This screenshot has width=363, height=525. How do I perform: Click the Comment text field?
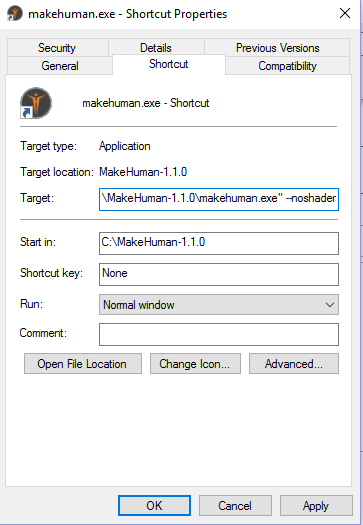pos(219,334)
